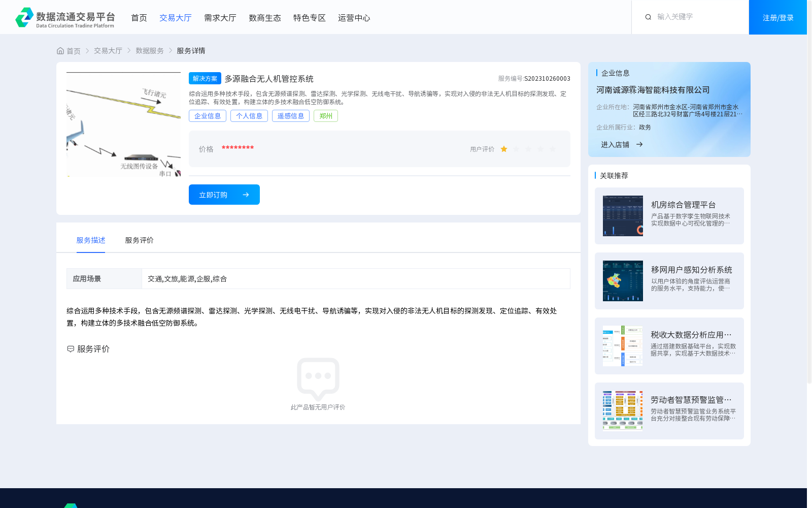Screen dimensions: 812x508
Task: Open 特色专区 navigation item
Action: pyautogui.click(x=310, y=18)
